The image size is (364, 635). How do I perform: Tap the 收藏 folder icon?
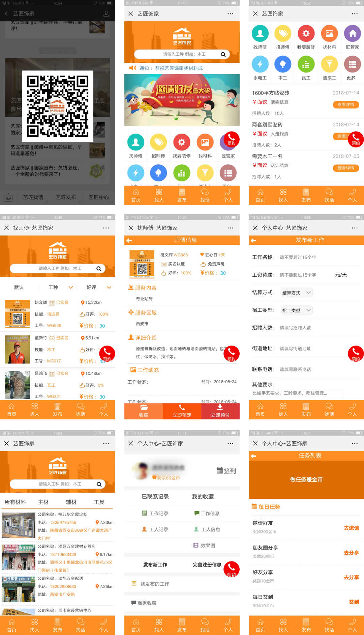pos(144,408)
